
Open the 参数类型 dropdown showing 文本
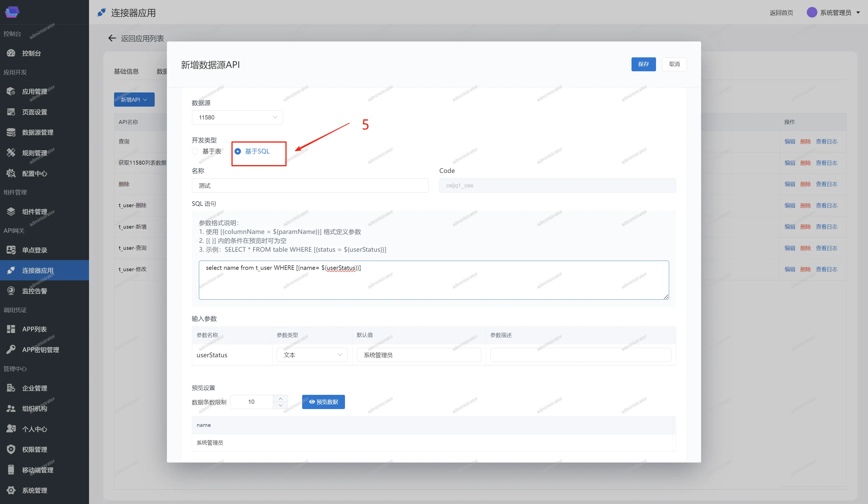(312, 355)
